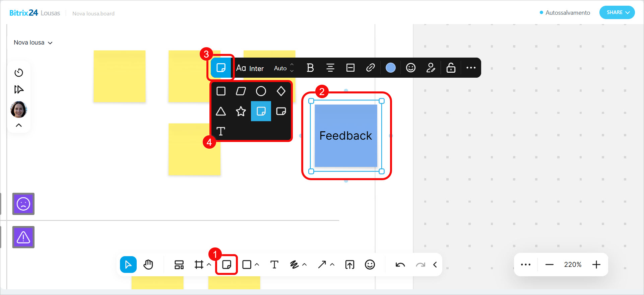Select the hand pan tool
The width and height of the screenshot is (644, 295).
148,265
